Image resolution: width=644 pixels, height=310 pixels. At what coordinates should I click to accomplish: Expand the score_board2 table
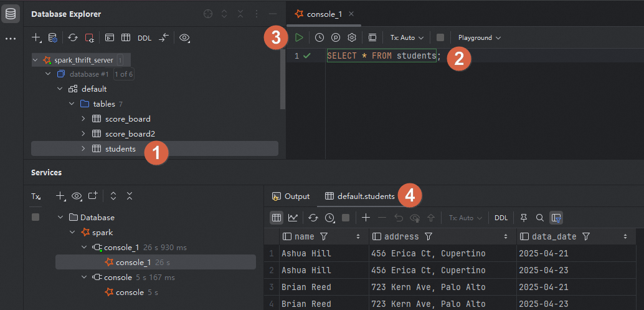[83, 133]
